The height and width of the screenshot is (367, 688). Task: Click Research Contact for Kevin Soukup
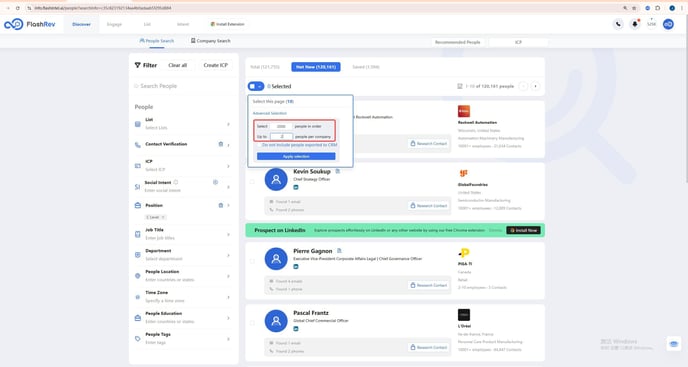[x=429, y=205]
